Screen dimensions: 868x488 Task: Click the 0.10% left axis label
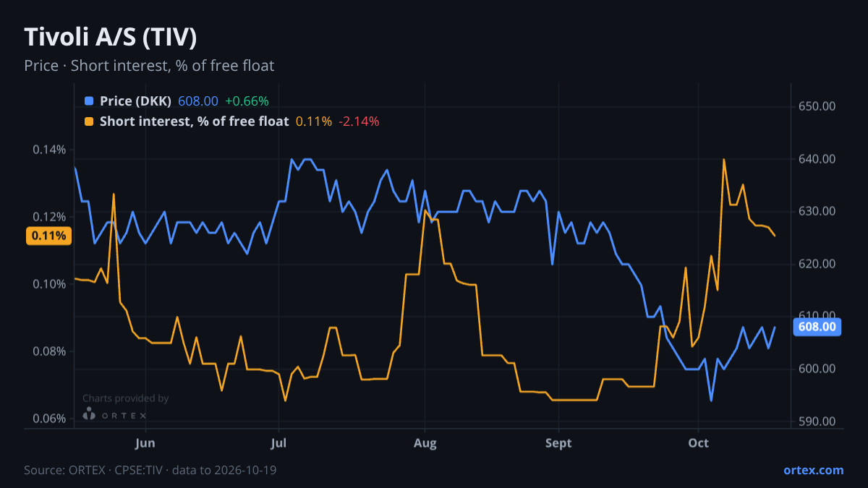pos(49,284)
